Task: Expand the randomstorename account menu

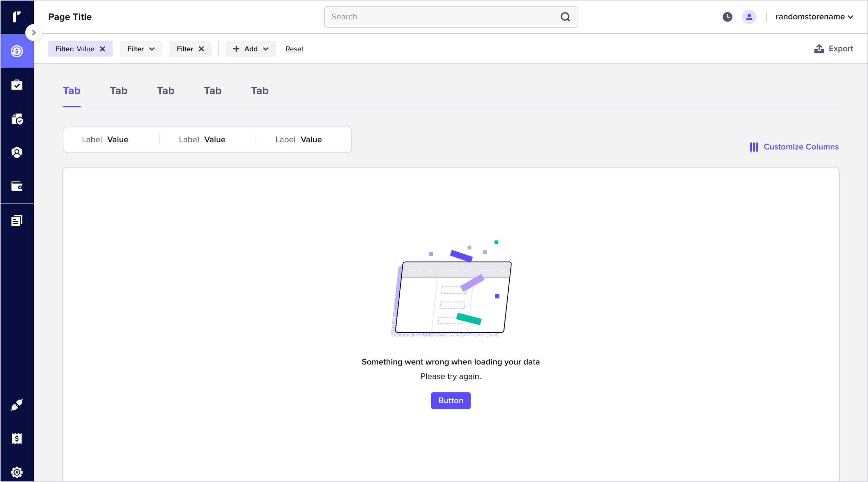Action: [x=814, y=17]
